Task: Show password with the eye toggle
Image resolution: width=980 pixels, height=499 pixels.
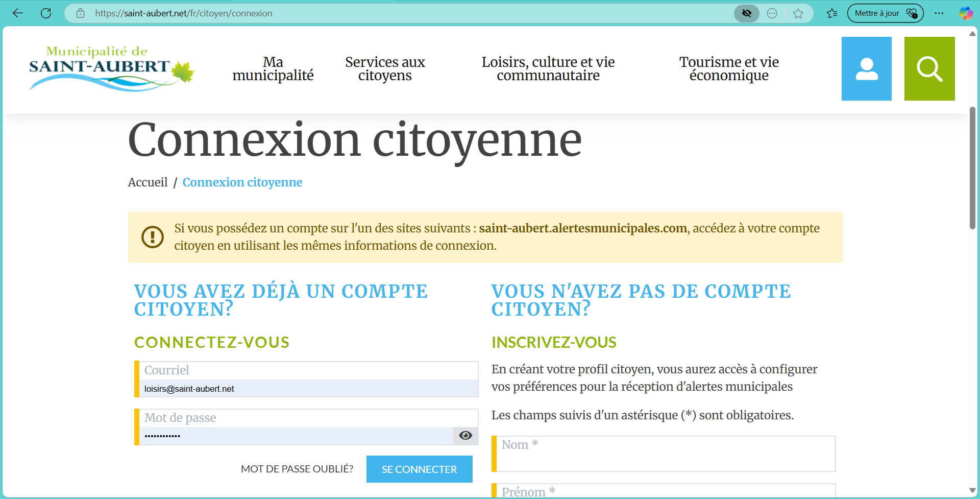Action: click(x=465, y=435)
